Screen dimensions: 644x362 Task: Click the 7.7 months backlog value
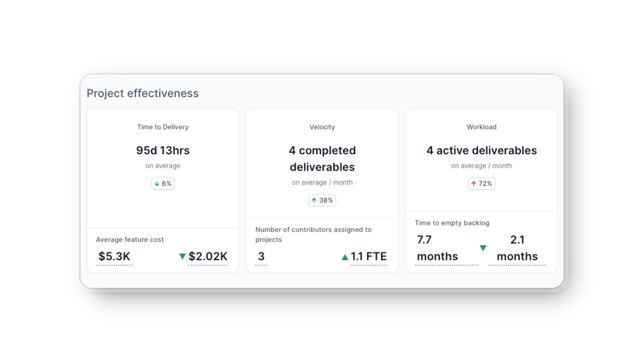(x=437, y=248)
